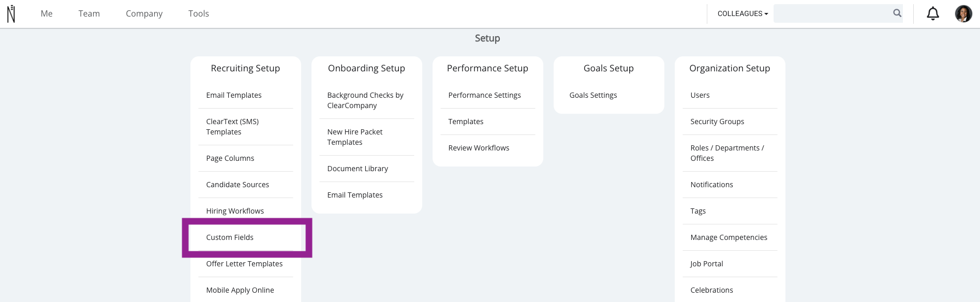The height and width of the screenshot is (302, 980).
Task: Open the Me menu
Action: (47, 13)
